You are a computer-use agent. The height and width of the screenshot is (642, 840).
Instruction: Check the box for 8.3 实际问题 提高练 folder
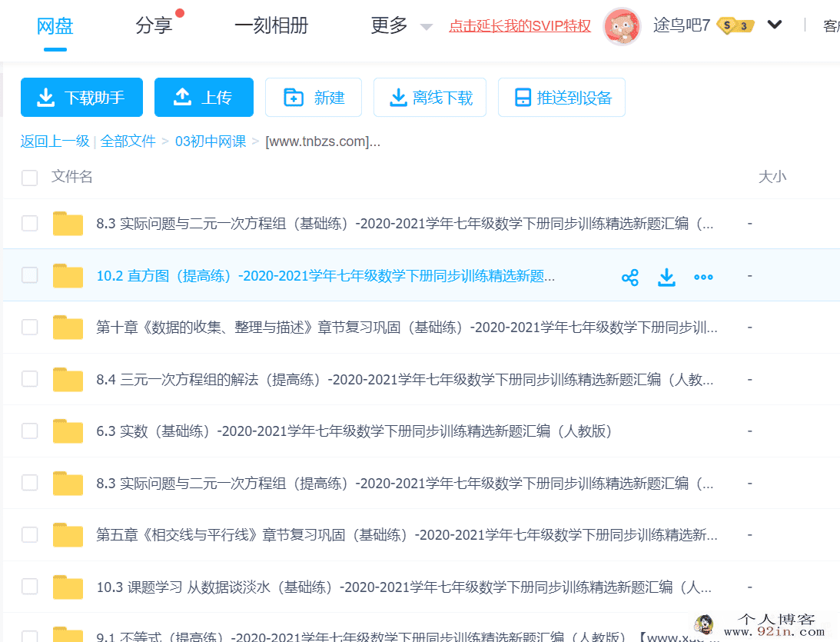coord(29,483)
